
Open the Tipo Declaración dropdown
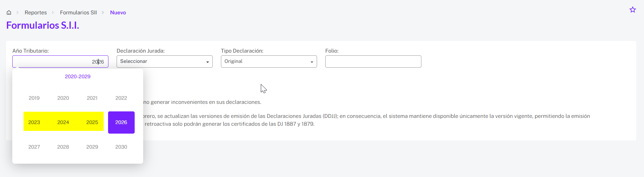[x=269, y=62]
